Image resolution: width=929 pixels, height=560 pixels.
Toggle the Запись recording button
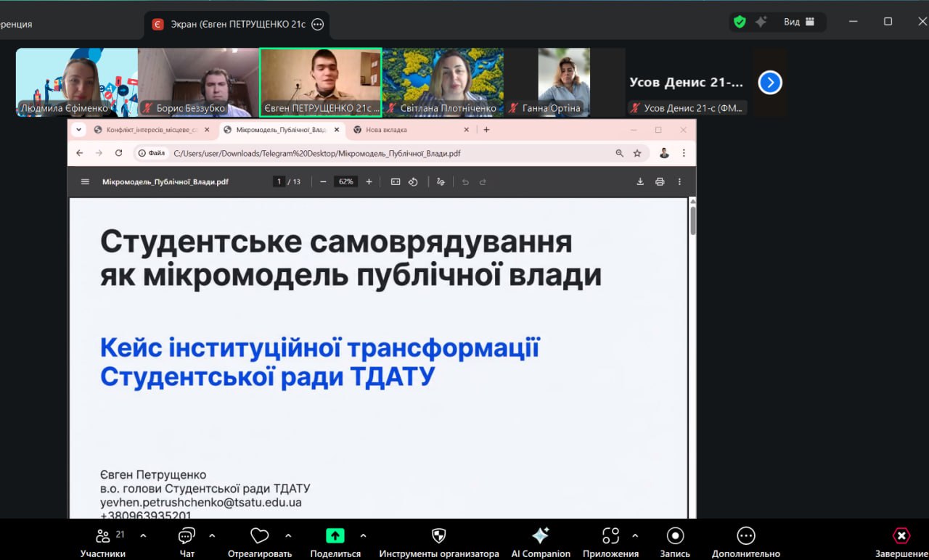point(675,536)
